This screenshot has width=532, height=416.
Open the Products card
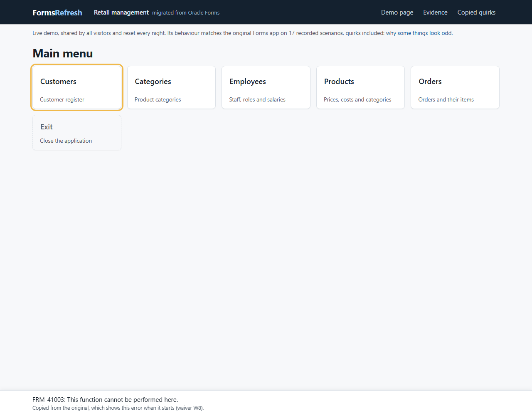(x=360, y=87)
